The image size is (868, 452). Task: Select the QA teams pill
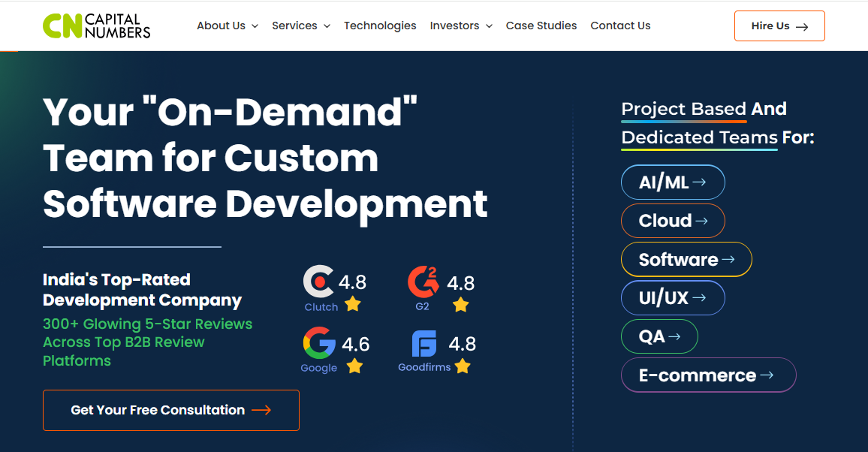click(659, 336)
